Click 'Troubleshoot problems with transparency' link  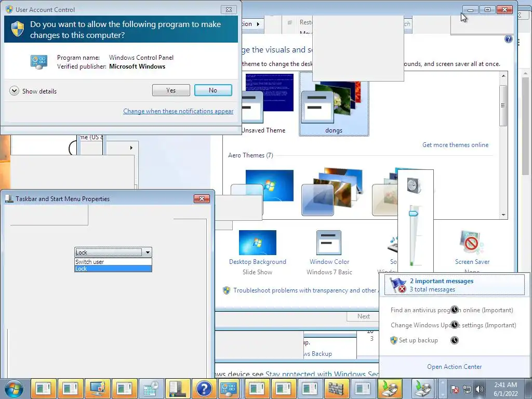click(304, 290)
